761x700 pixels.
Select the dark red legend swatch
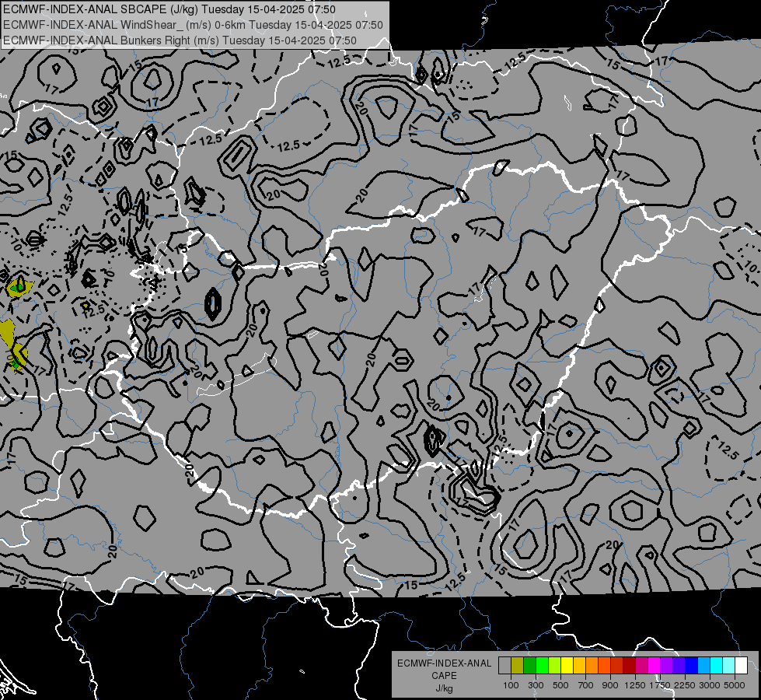click(x=629, y=666)
